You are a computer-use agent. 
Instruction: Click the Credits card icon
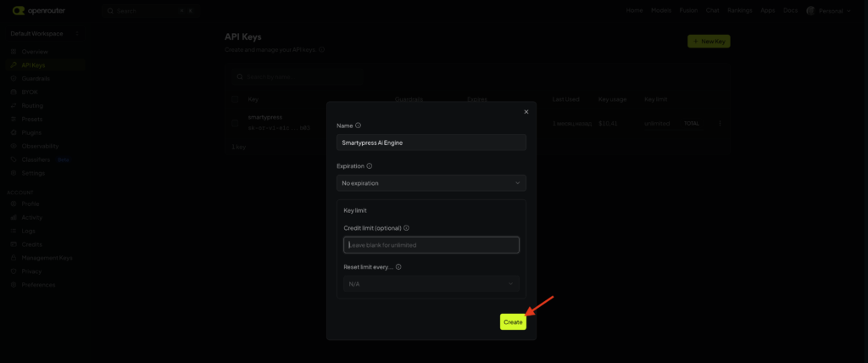tap(14, 244)
